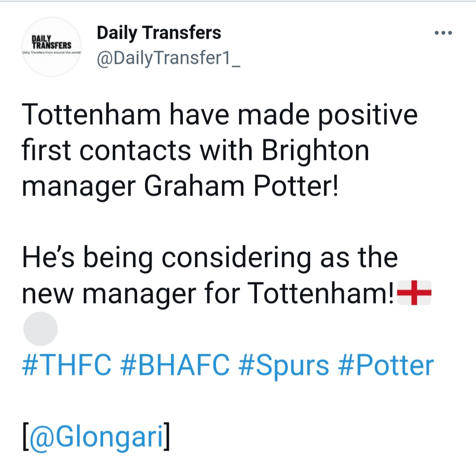
Task: Open the Daily Transfers display name
Action: 159,33
